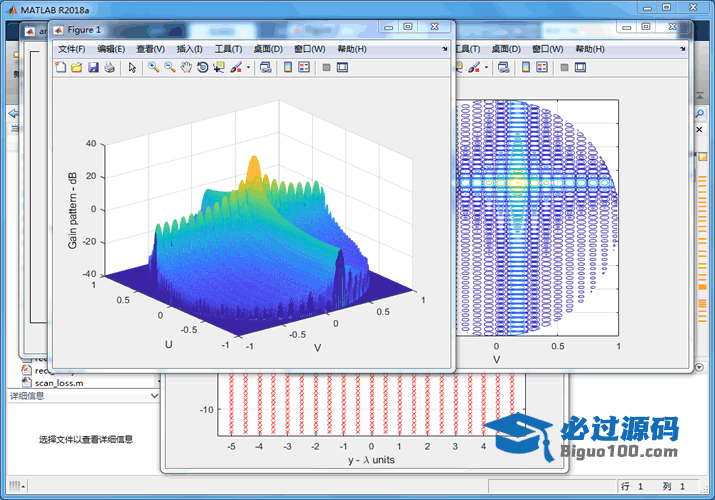Open 文件(F) menu in Figure 1
The width and height of the screenshot is (715, 500).
(x=72, y=49)
